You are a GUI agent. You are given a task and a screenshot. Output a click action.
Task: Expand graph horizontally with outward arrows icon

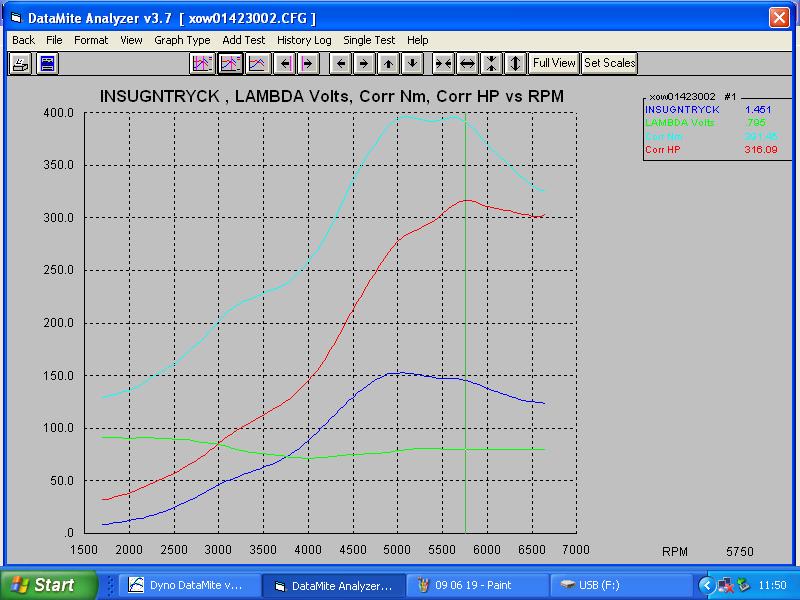[x=467, y=63]
